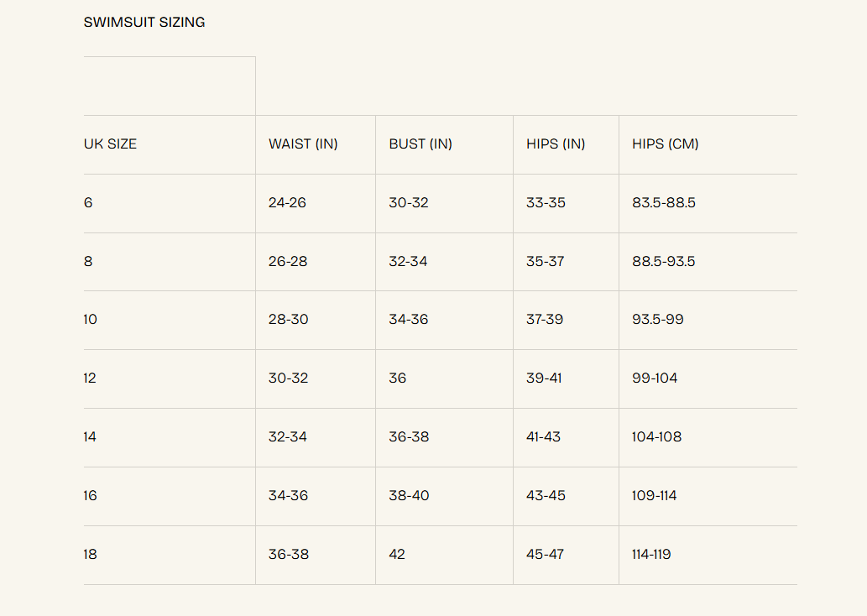
Task: Click the BUST (IN) column header
Action: coord(420,144)
